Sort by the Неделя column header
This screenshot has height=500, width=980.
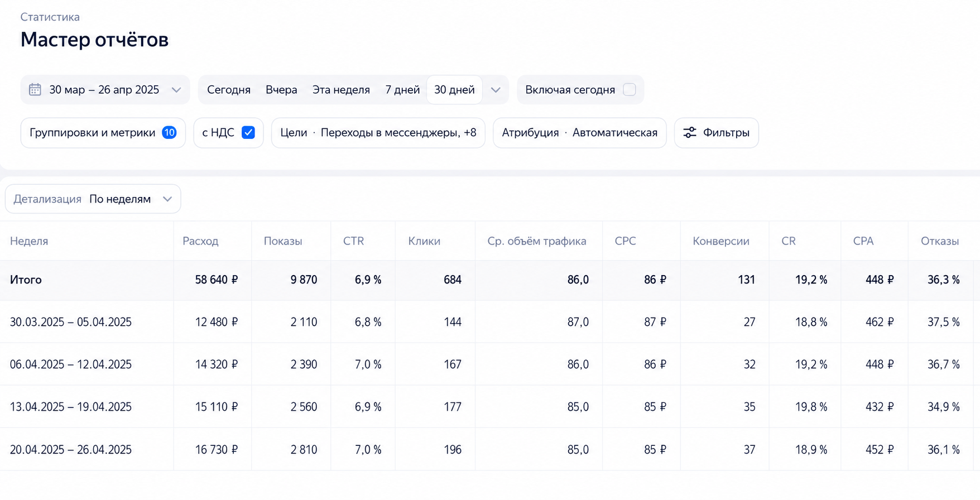point(29,241)
